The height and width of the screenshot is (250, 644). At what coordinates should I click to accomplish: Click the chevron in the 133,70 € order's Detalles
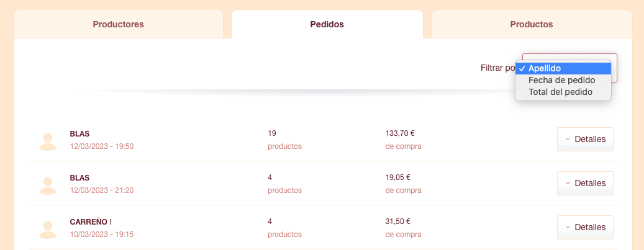click(x=568, y=139)
